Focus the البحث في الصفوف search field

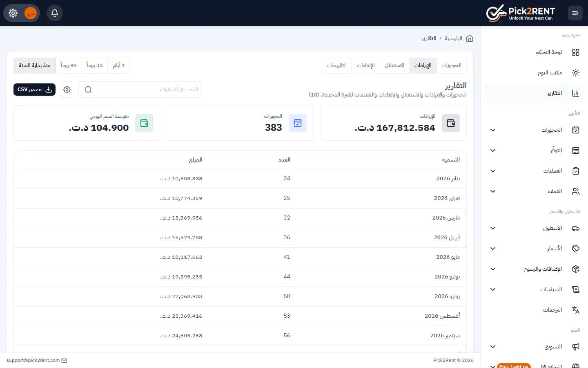pos(140,90)
